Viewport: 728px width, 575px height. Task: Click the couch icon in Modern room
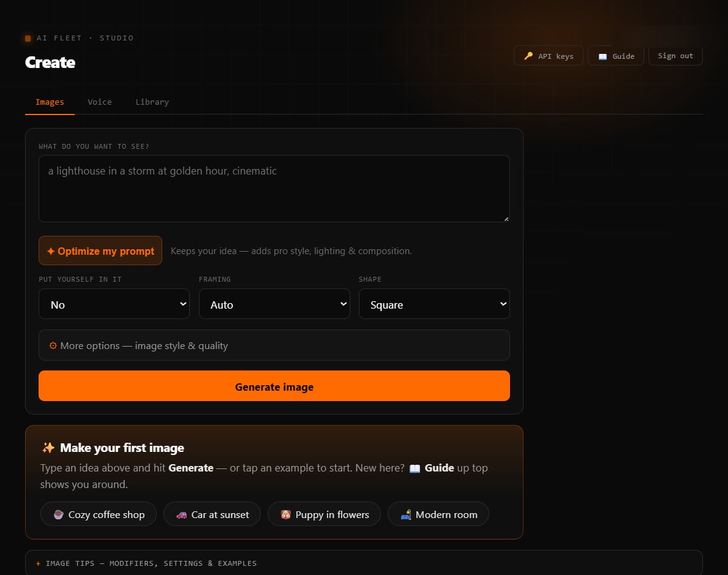click(406, 514)
